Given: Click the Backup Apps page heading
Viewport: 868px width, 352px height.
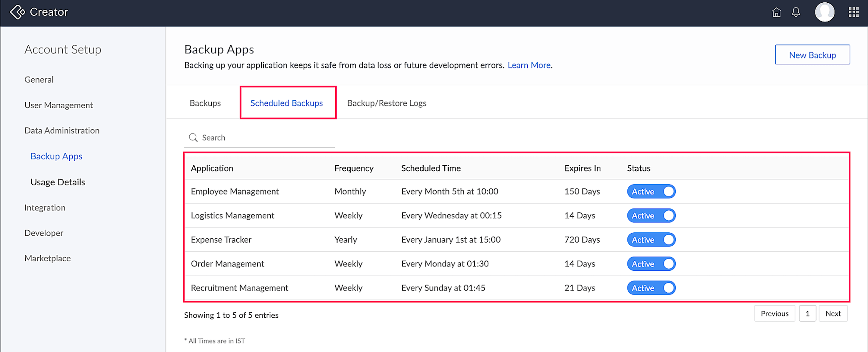Looking at the screenshot, I should [x=219, y=49].
